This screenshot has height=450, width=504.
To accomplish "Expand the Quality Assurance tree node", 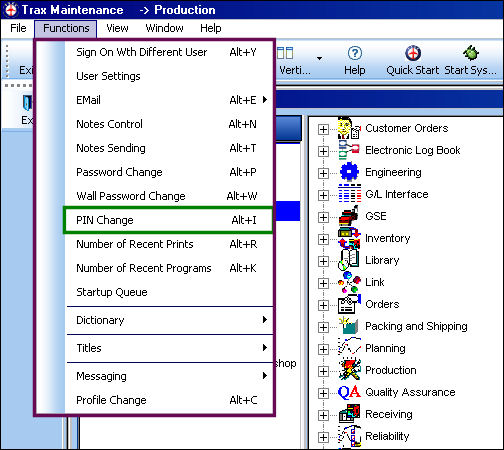I will [323, 393].
